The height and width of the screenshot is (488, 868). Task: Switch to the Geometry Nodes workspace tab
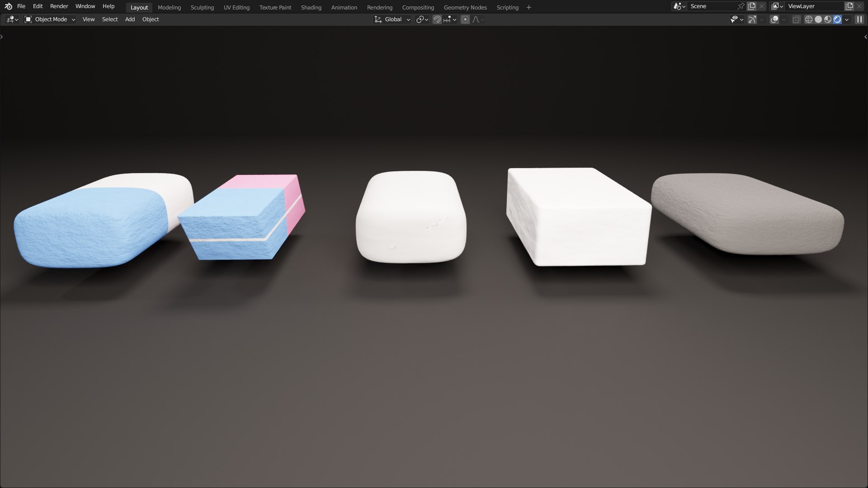[465, 7]
